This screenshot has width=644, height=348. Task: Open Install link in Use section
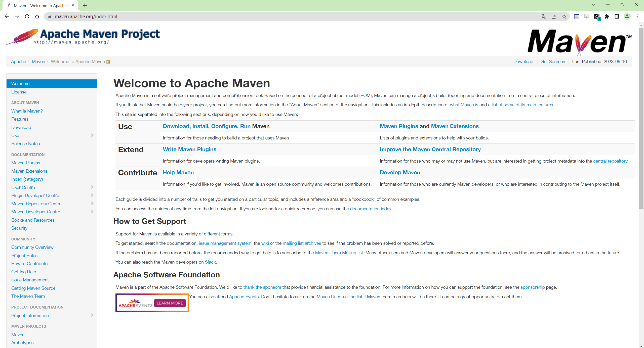(x=200, y=126)
